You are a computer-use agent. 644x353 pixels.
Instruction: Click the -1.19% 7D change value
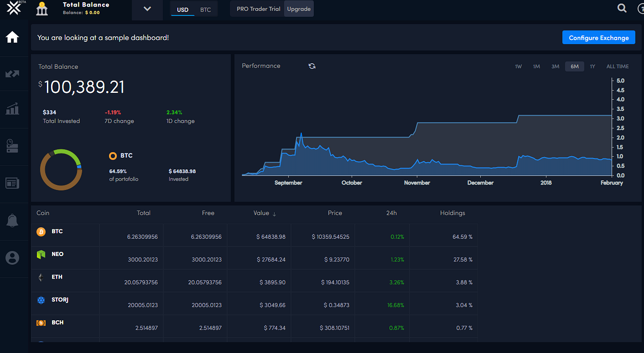(112, 112)
